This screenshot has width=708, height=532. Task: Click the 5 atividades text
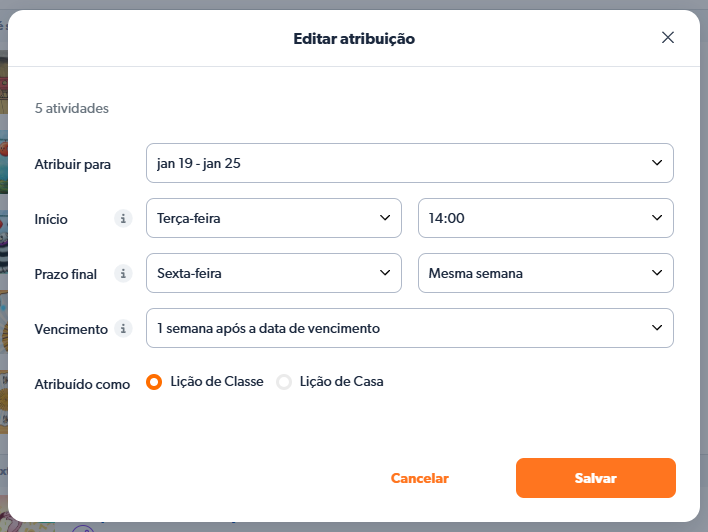pos(72,108)
